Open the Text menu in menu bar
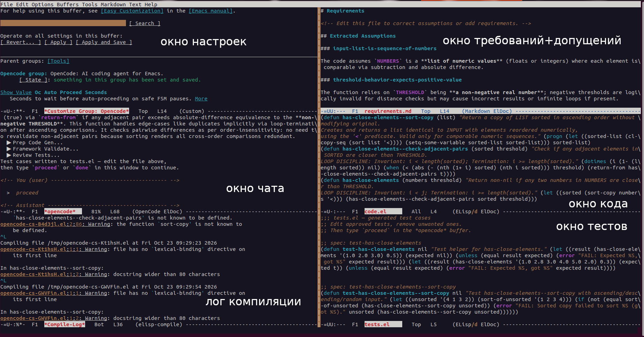Viewport: 644px width, 337px height. pos(135,5)
